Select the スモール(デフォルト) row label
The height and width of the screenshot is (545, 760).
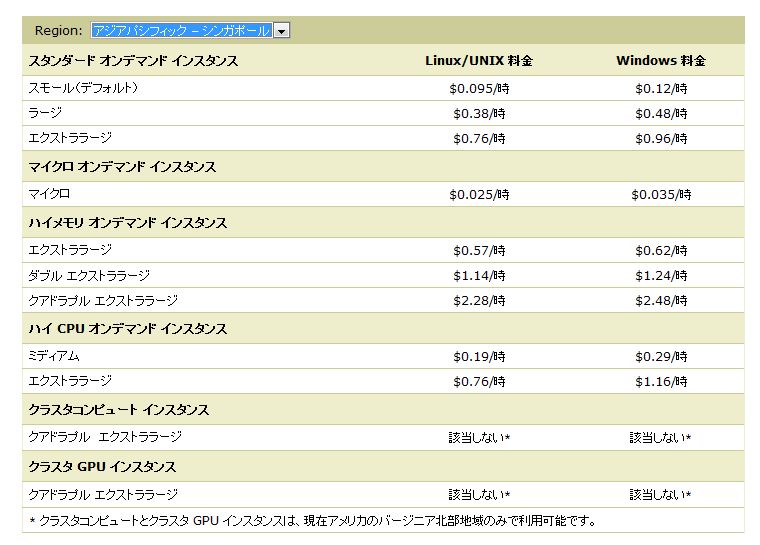point(83,88)
